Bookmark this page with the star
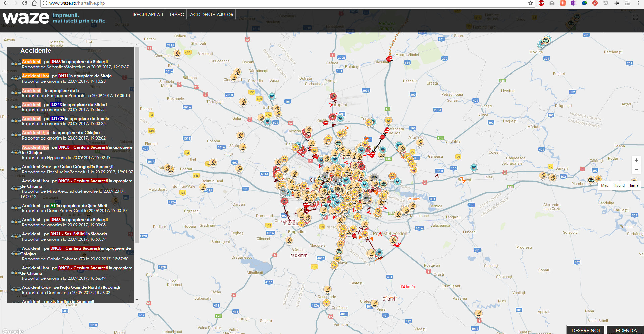644x334 pixels. pyautogui.click(x=531, y=3)
